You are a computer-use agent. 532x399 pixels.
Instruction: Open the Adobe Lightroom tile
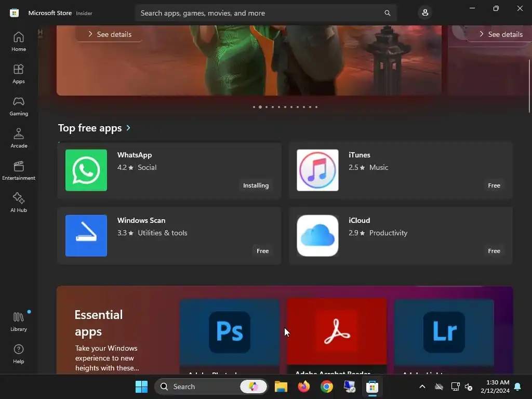444,337
